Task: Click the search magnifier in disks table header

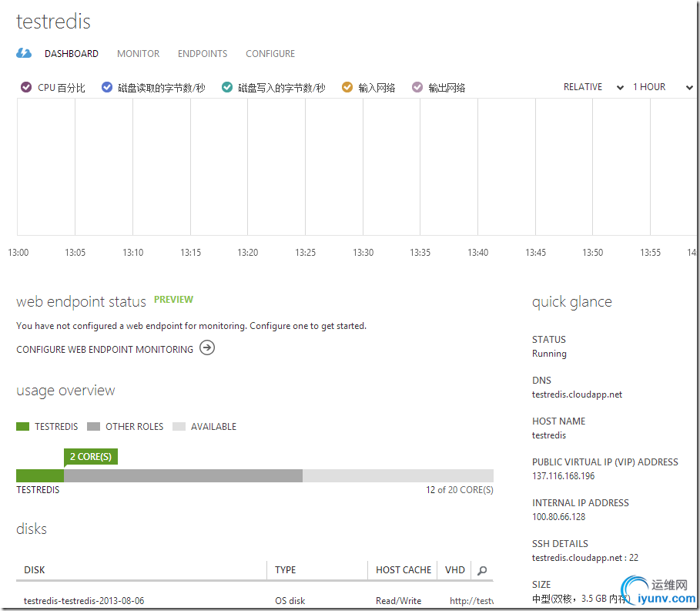Action: [x=482, y=570]
